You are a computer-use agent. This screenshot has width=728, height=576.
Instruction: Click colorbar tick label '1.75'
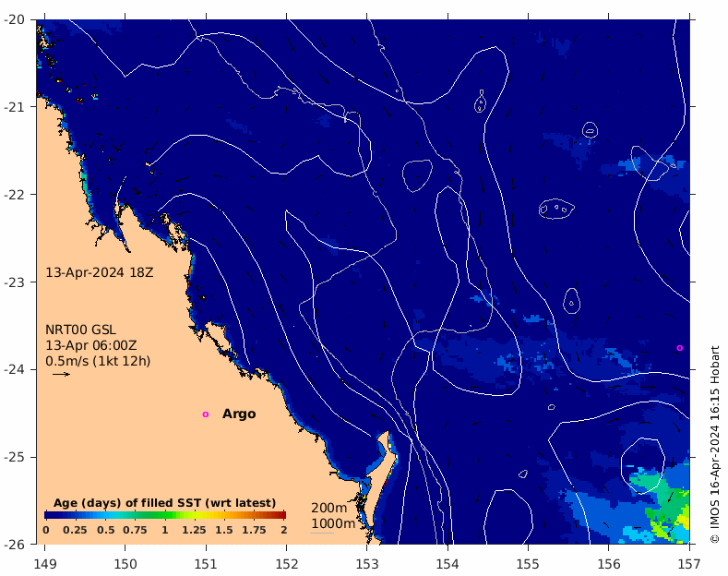coord(254,530)
